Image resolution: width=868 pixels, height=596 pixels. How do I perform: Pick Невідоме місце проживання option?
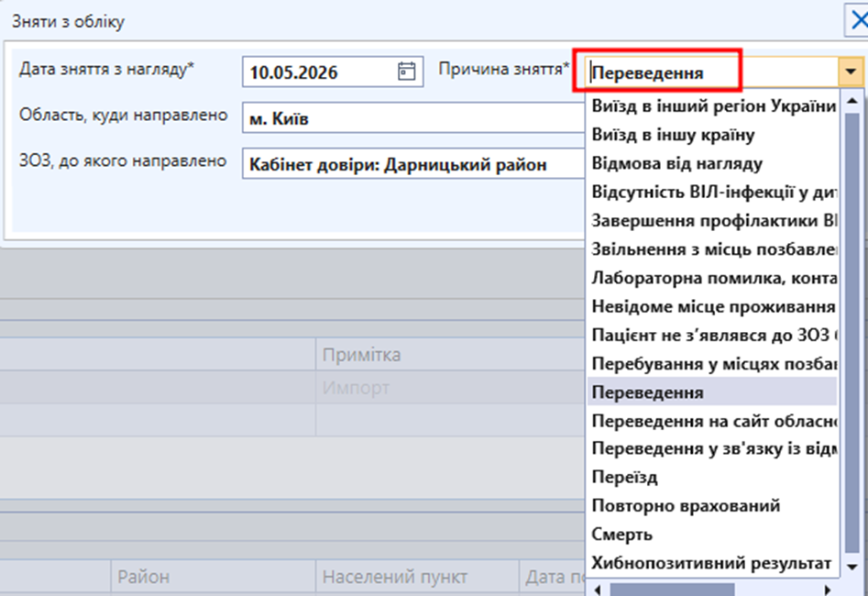713,306
